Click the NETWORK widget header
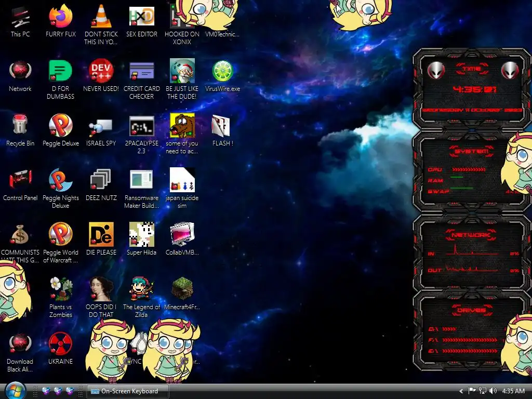The image size is (532, 399). (471, 235)
